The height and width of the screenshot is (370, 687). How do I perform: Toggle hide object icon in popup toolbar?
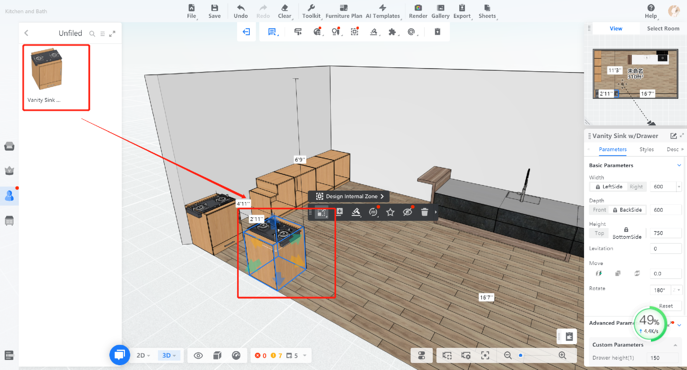pos(407,212)
